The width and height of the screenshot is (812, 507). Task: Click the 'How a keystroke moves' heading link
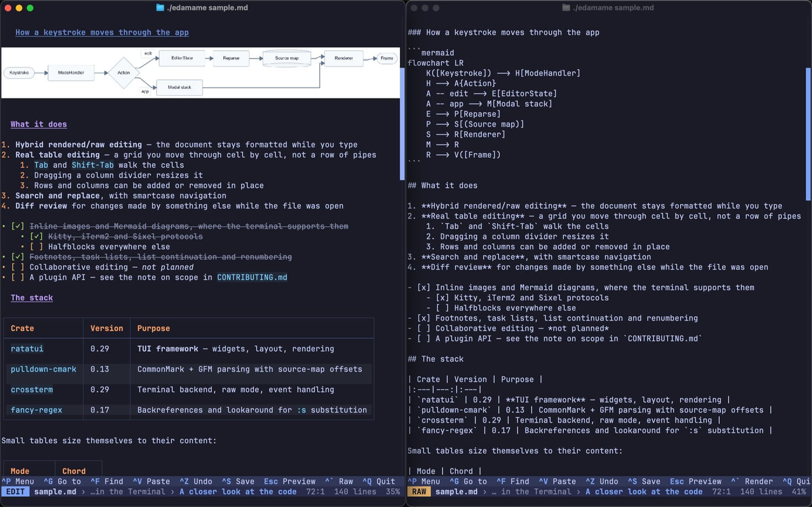click(x=102, y=33)
